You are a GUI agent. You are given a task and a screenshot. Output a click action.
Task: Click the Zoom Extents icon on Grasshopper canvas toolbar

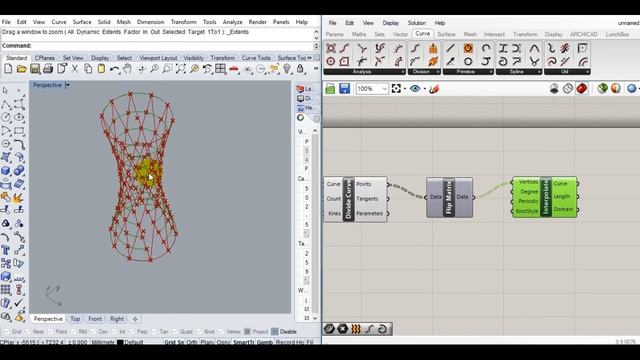[x=396, y=89]
